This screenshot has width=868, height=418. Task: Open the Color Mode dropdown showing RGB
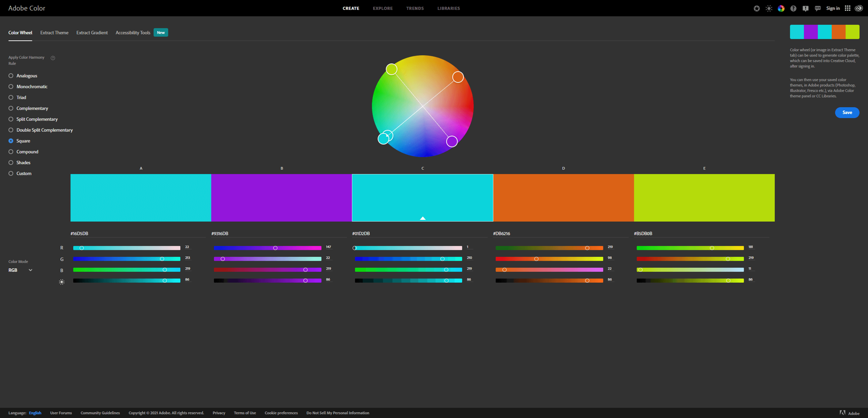(20, 270)
